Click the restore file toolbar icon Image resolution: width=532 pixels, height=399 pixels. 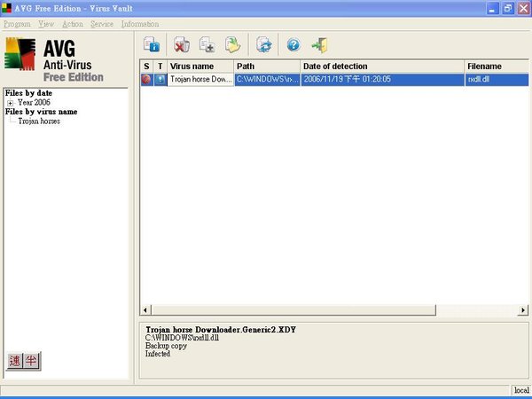tap(232, 45)
